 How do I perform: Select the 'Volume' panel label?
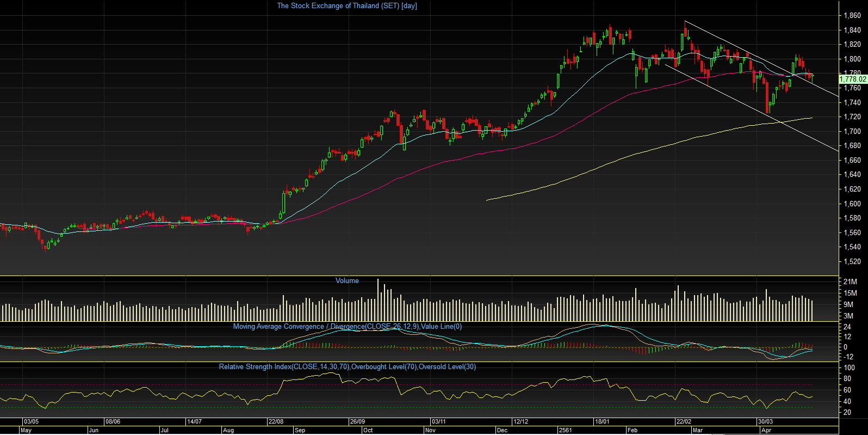coord(347,281)
